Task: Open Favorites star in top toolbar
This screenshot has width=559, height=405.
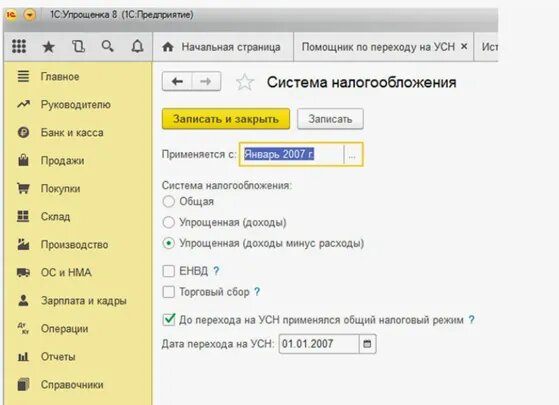Action: point(48,47)
